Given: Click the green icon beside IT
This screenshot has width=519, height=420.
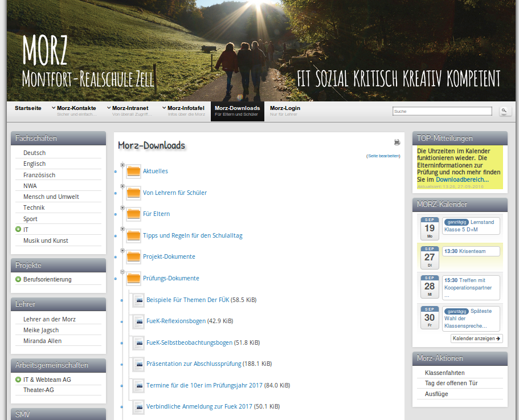Looking at the screenshot, I should (x=18, y=229).
